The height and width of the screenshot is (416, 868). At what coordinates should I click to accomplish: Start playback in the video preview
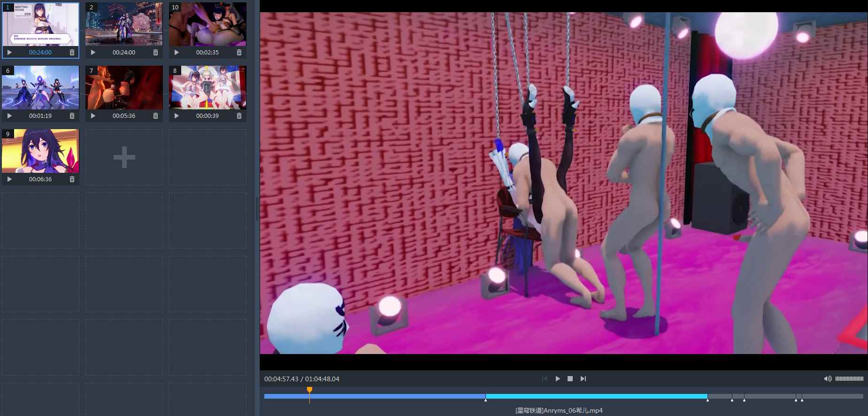click(x=558, y=379)
